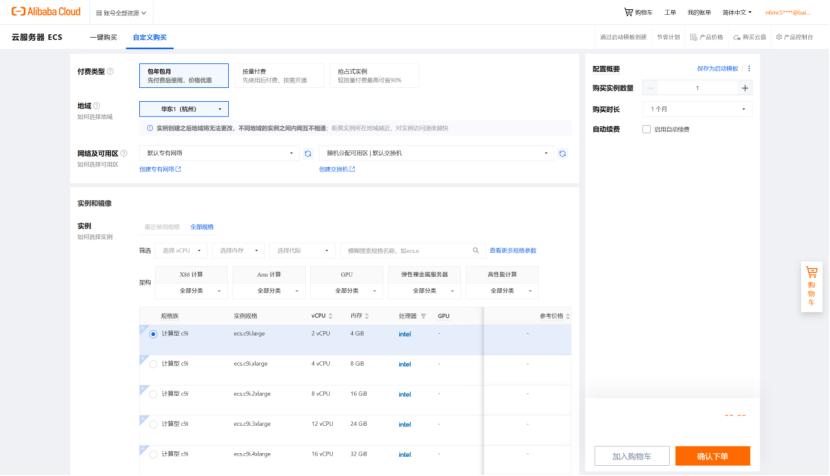The height and width of the screenshot is (476, 830).
Task: Select the ecs.c9i.2xlarge instance radio button
Action: (x=153, y=394)
